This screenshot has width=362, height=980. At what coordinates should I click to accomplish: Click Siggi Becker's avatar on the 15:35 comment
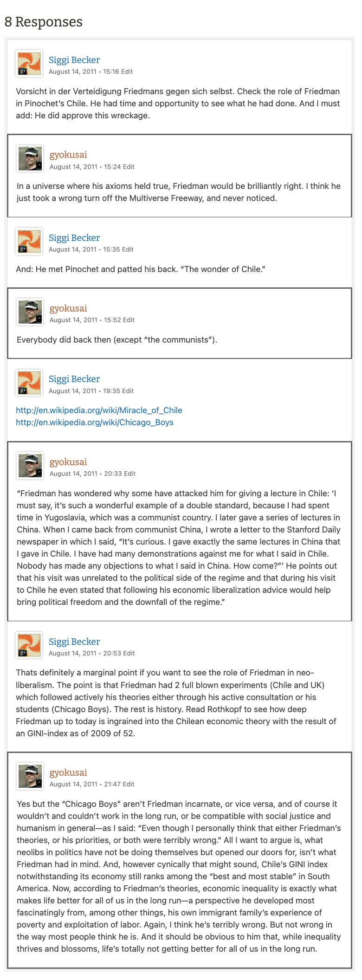(x=29, y=241)
